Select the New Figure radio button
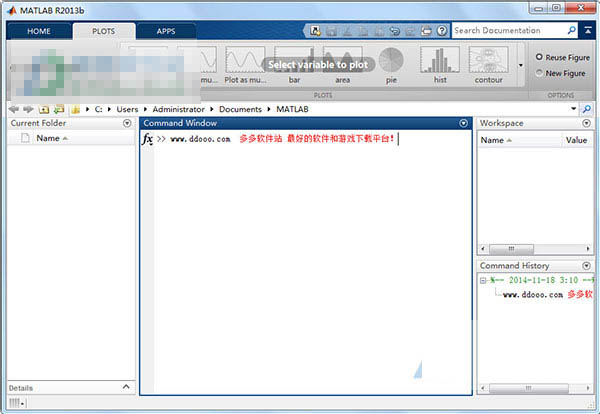600x414 pixels. 539,73
